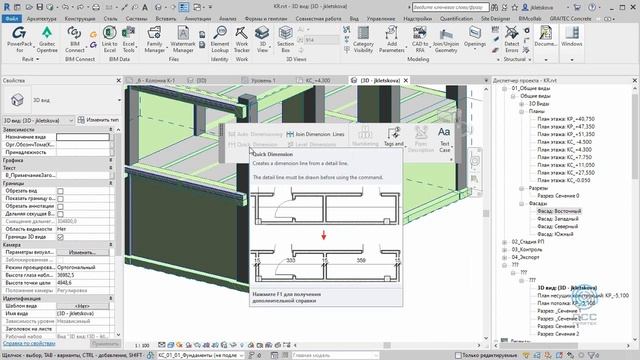Expand 03_Контроль node
The image size is (640, 360).
pyautogui.click(x=505, y=249)
